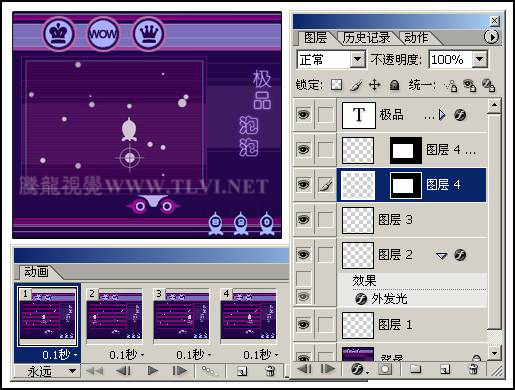Select the 外发光 effect name

click(389, 299)
